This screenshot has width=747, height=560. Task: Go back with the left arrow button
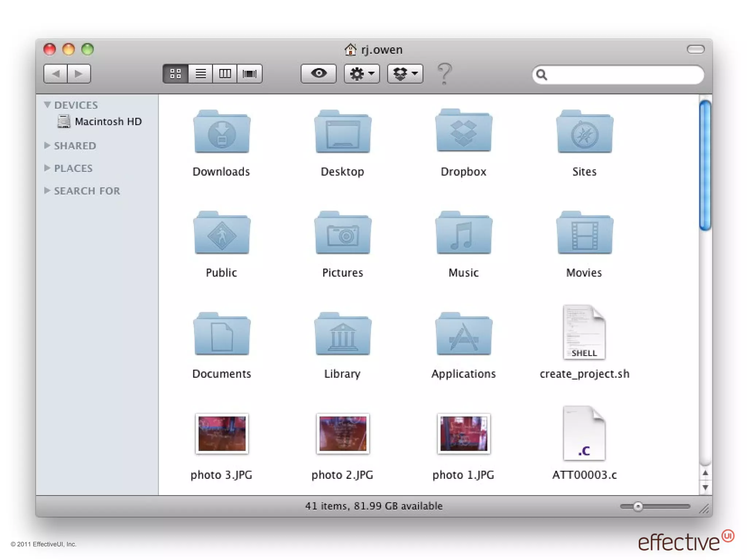55,74
